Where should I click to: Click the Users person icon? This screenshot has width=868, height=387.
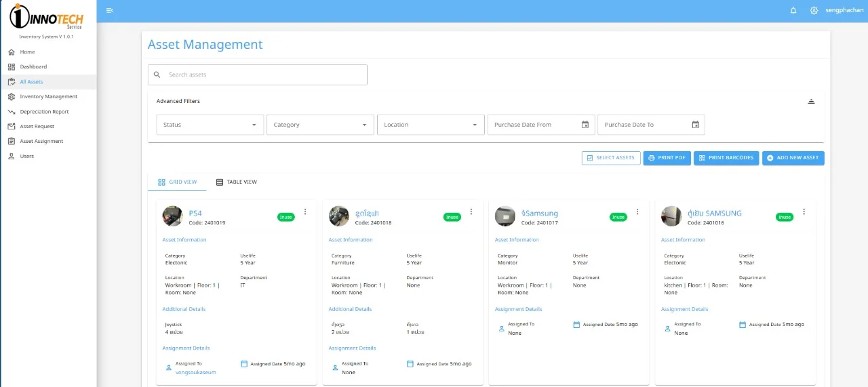point(12,156)
